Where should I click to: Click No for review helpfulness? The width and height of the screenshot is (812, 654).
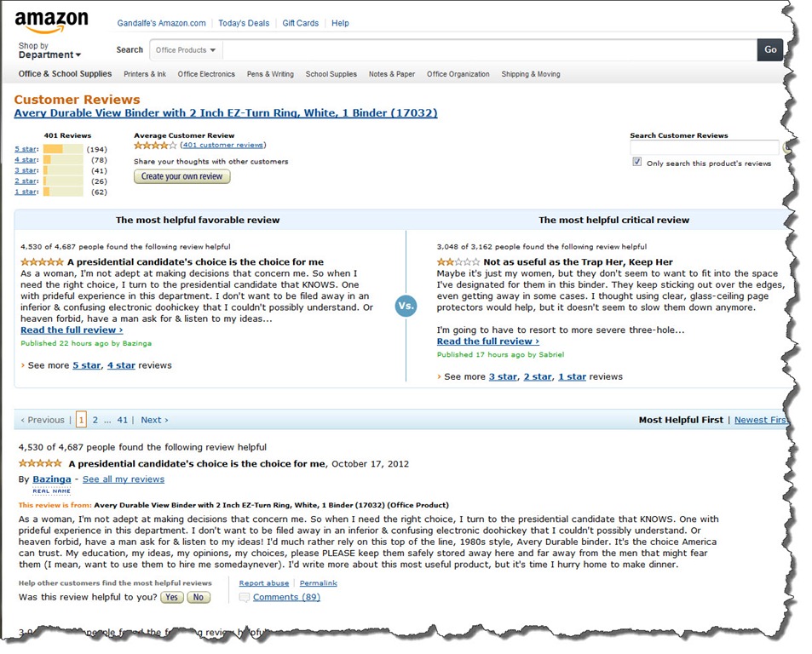(x=199, y=598)
